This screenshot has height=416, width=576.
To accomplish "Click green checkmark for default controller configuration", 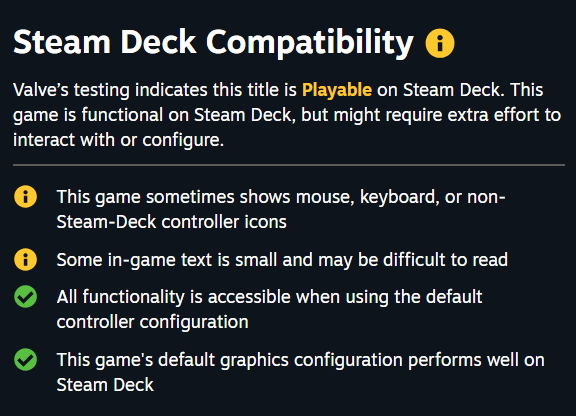I will point(25,297).
